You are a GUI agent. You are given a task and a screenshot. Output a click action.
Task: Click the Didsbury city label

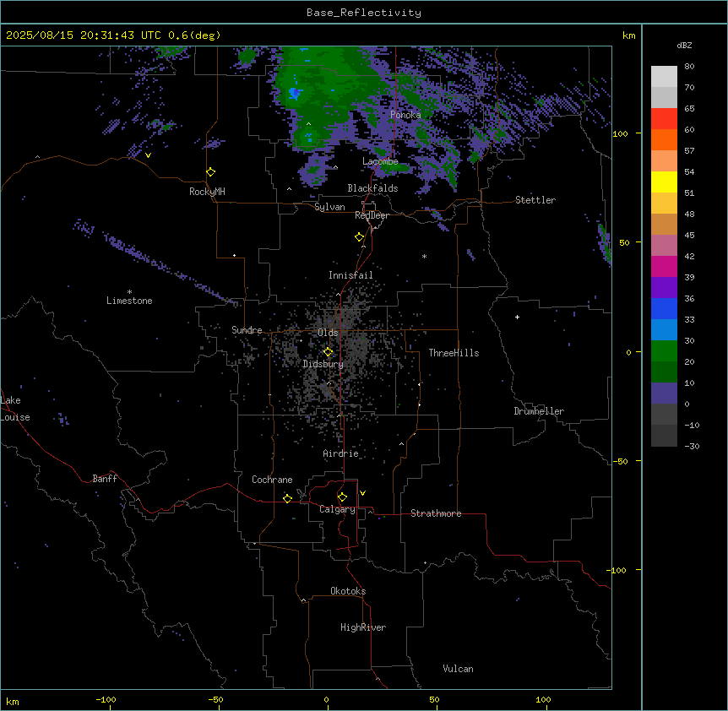click(323, 364)
